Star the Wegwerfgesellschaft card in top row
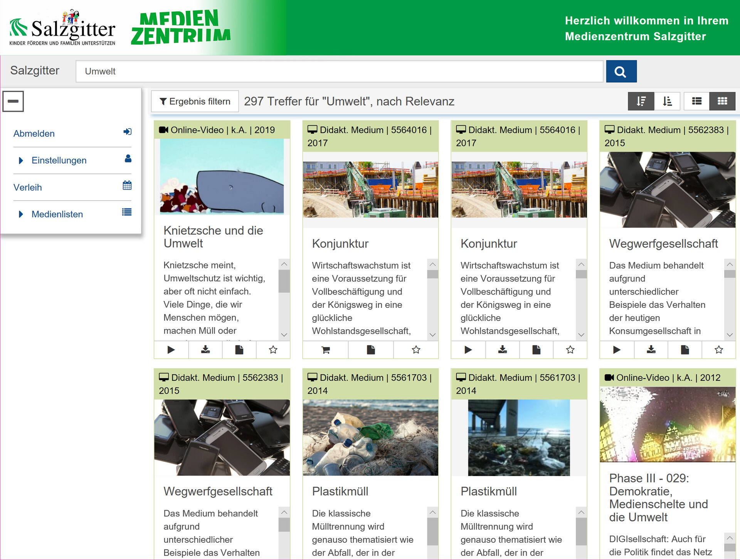This screenshot has width=740, height=560. click(718, 350)
